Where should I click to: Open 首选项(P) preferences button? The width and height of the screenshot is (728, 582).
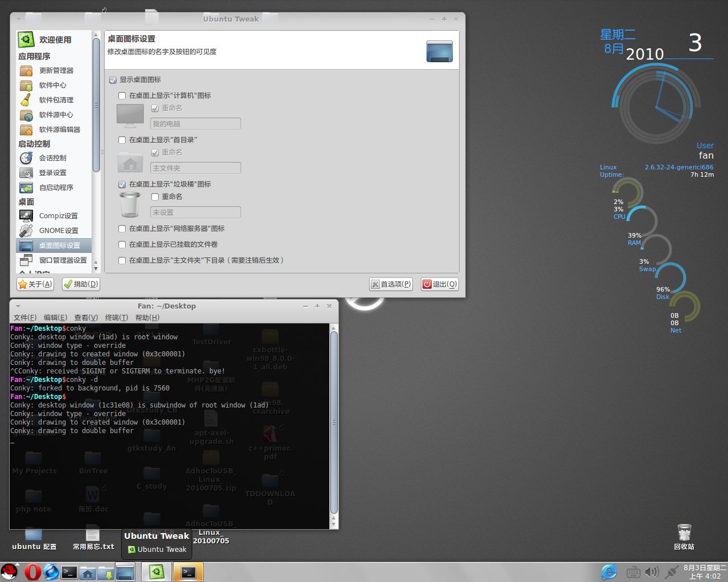point(391,284)
